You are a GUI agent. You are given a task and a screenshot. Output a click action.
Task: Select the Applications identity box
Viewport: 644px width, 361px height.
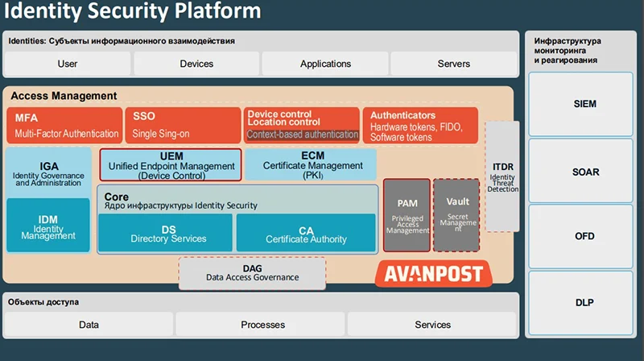coord(325,64)
